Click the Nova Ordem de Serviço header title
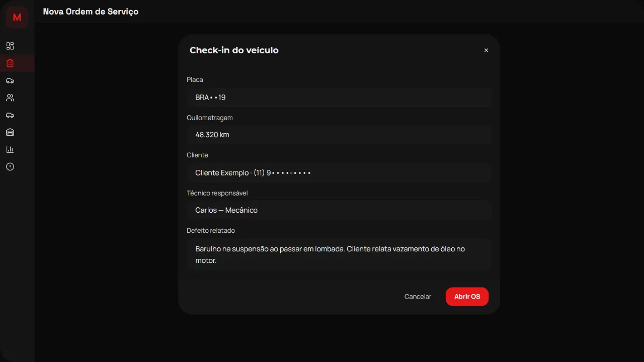 [91, 12]
